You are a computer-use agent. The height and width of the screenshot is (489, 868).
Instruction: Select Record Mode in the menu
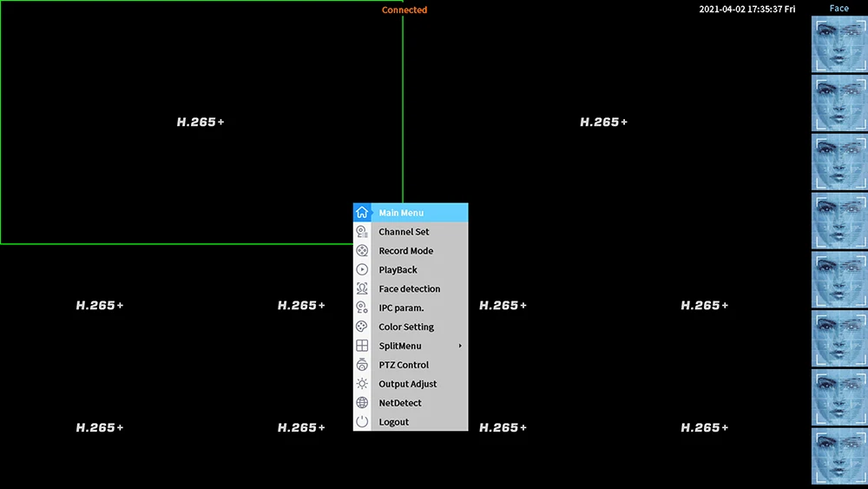tap(411, 250)
